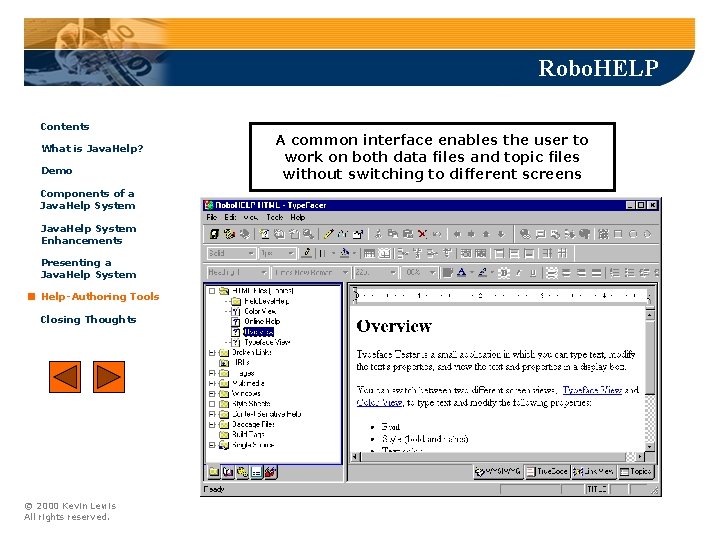The image size is (720, 540).
Task: Expand the Windows folder
Action: click(212, 394)
